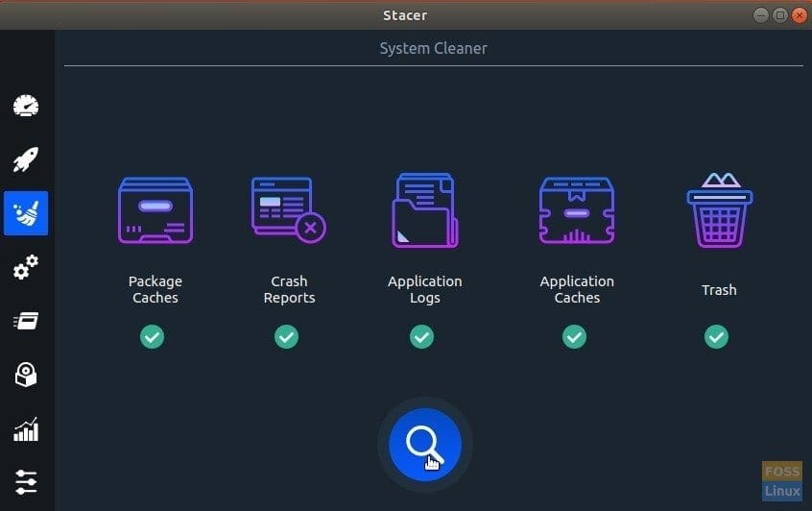This screenshot has height=511, width=812.
Task: Click the Application Logs folder icon
Action: pos(425,210)
